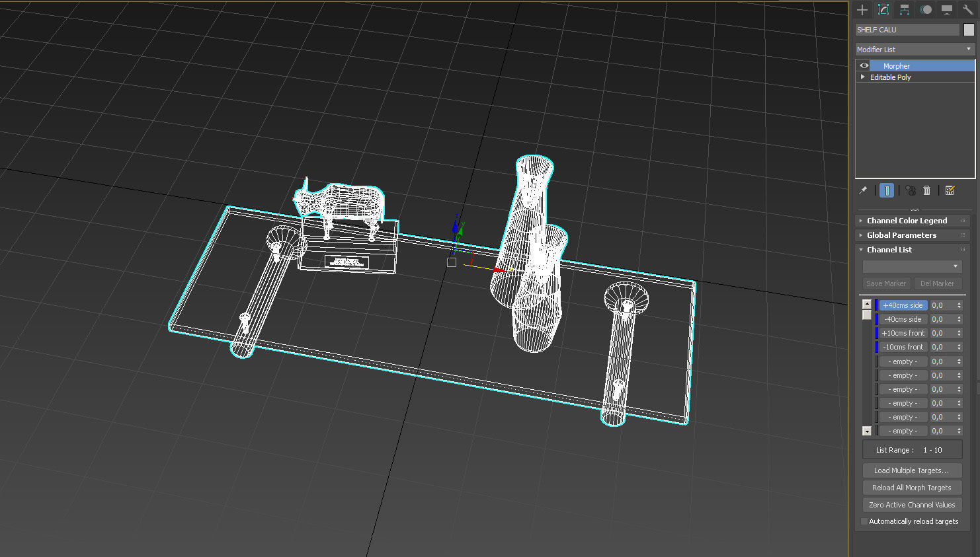
Task: Click blue color indicator of +40cms side
Action: (x=877, y=305)
